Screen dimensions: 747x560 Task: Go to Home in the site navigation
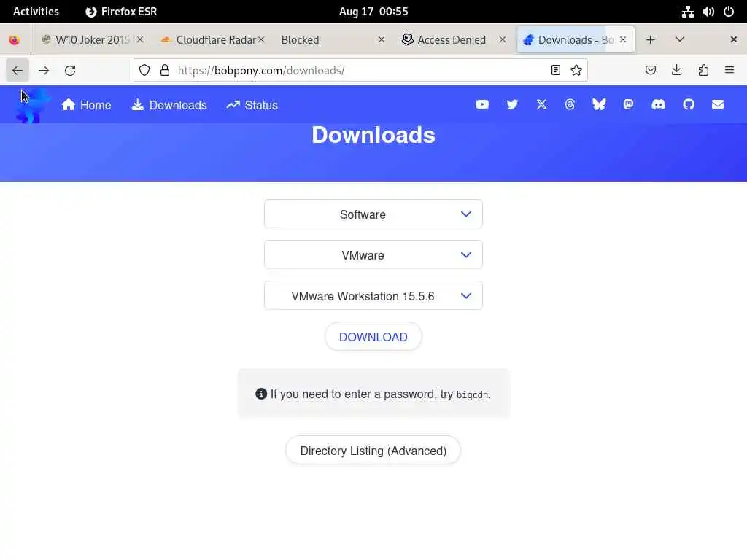point(86,105)
